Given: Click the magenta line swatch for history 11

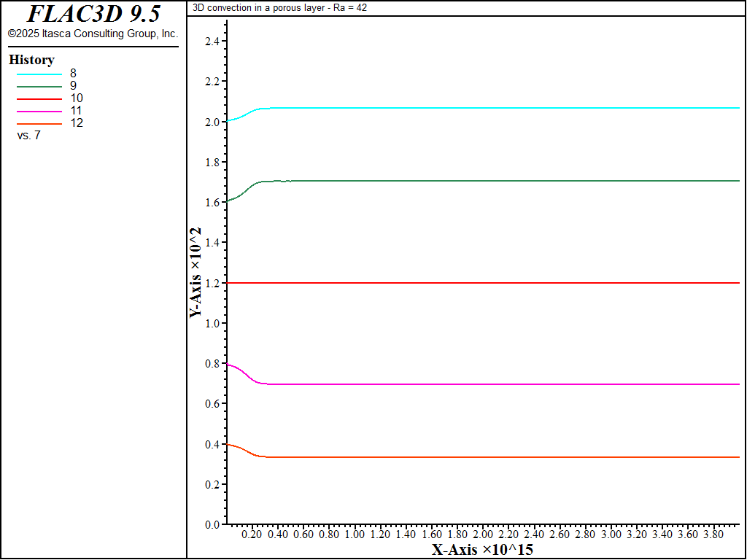Looking at the screenshot, I should pos(39,112).
